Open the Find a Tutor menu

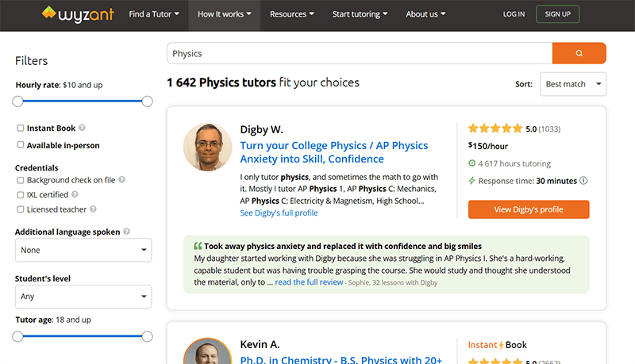coord(154,14)
